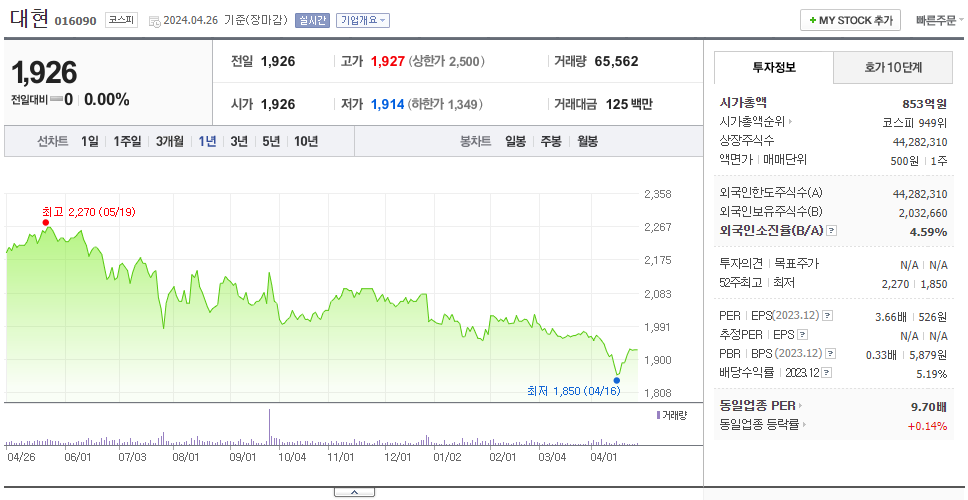The image size is (968, 500).
Task: Select the 10년 line chart period
Action: (306, 141)
